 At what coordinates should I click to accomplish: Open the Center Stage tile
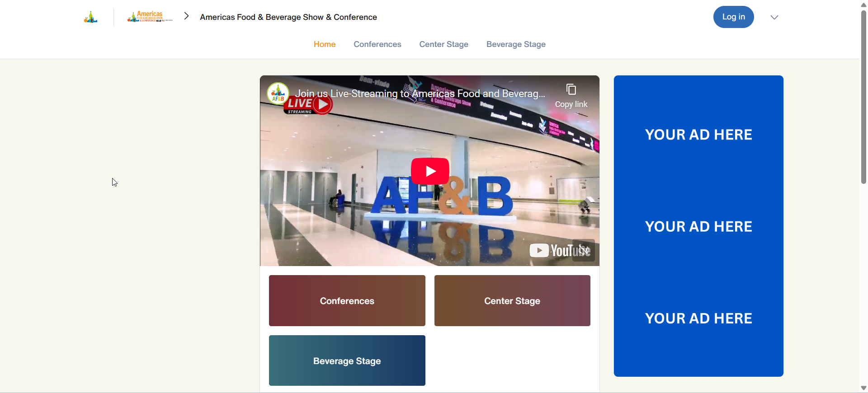512,301
